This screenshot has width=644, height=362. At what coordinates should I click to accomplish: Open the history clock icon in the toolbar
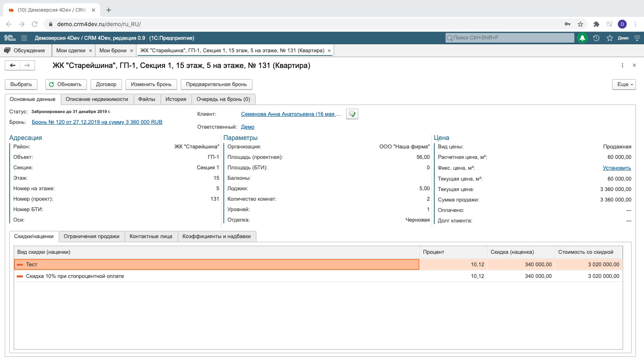[596, 38]
